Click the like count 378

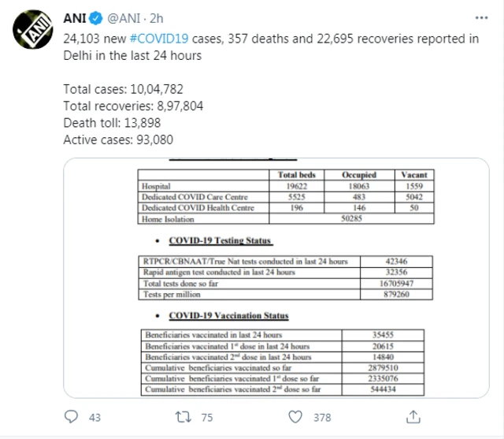point(322,418)
